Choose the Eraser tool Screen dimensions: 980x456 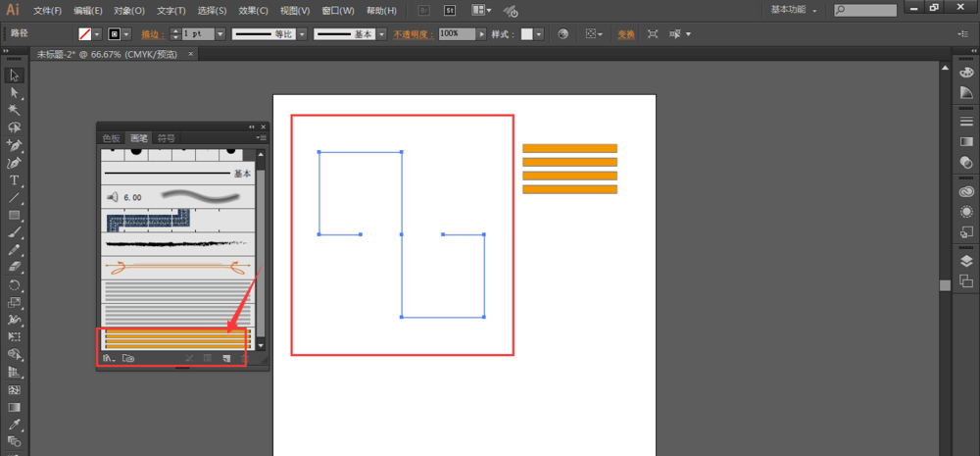pyautogui.click(x=15, y=267)
